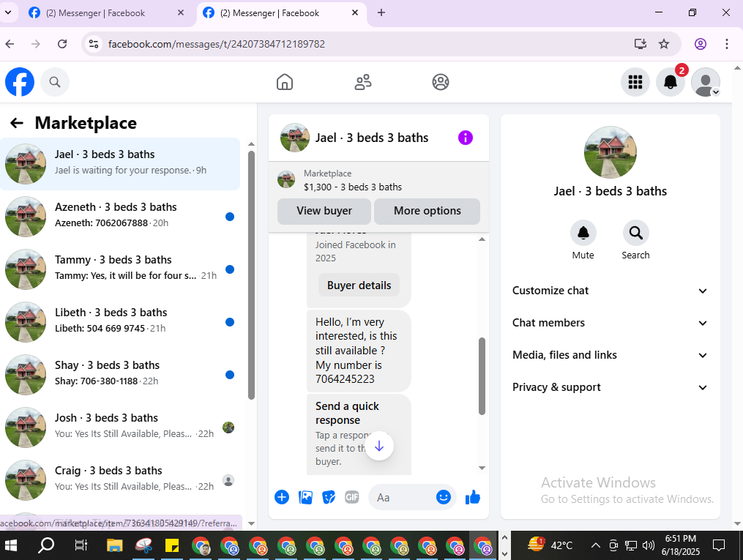This screenshot has width=743, height=560.
Task: Open the Windows notification center
Action: [x=719, y=546]
